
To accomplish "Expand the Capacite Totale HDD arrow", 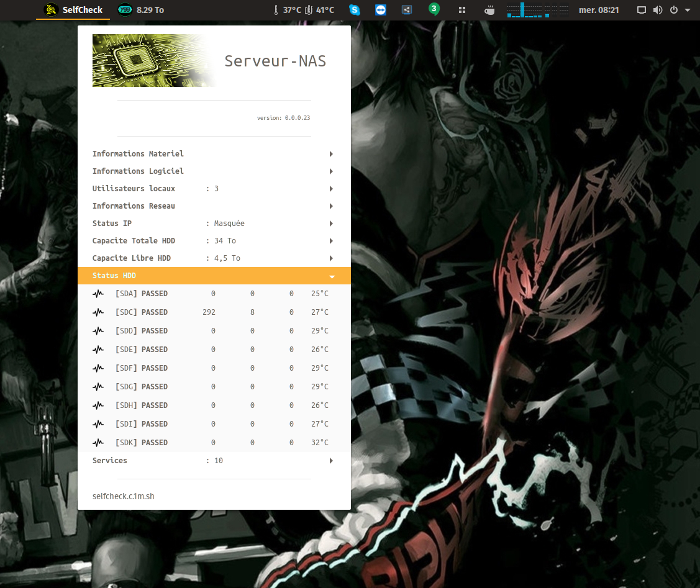I will click(331, 241).
